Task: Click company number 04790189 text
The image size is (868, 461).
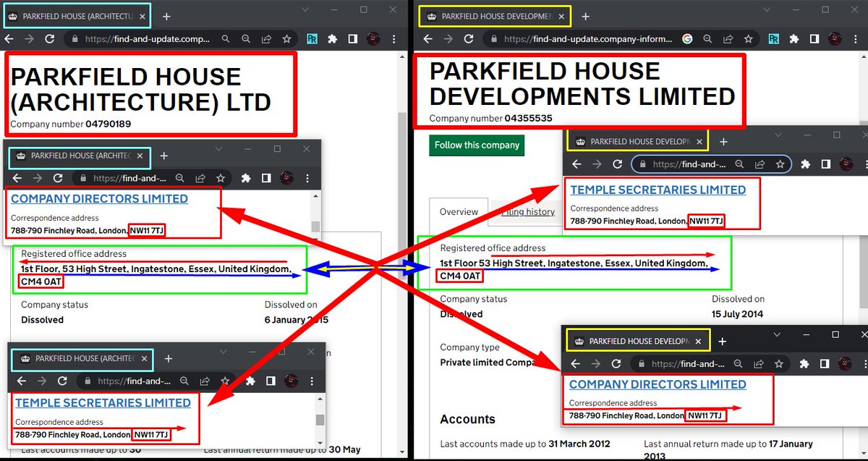Action: tap(108, 124)
